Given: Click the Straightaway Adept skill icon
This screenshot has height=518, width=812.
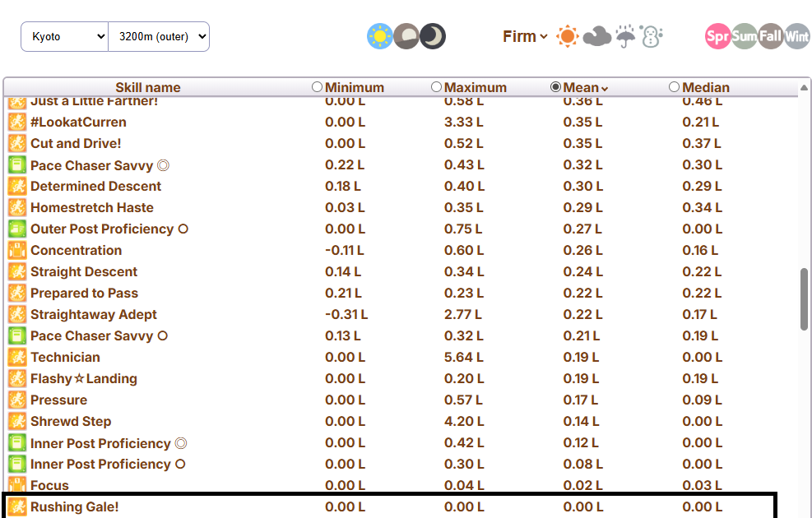Looking at the screenshot, I should tap(17, 315).
